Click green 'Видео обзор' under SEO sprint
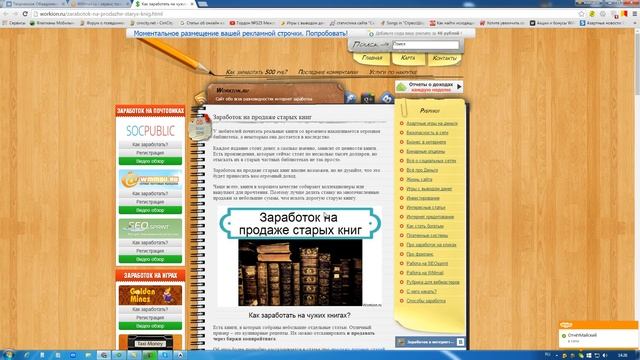This screenshot has height=360, width=640. click(150, 259)
